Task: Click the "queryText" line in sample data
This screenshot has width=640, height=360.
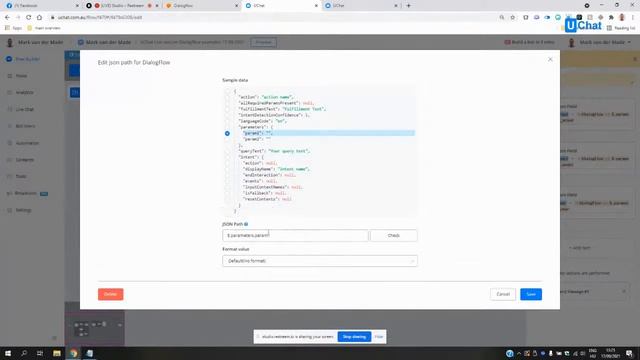Action: (x=274, y=151)
